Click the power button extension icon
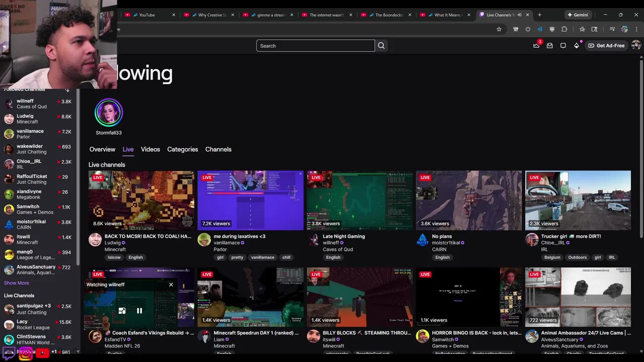This screenshot has width=644, height=362. pos(528,29)
